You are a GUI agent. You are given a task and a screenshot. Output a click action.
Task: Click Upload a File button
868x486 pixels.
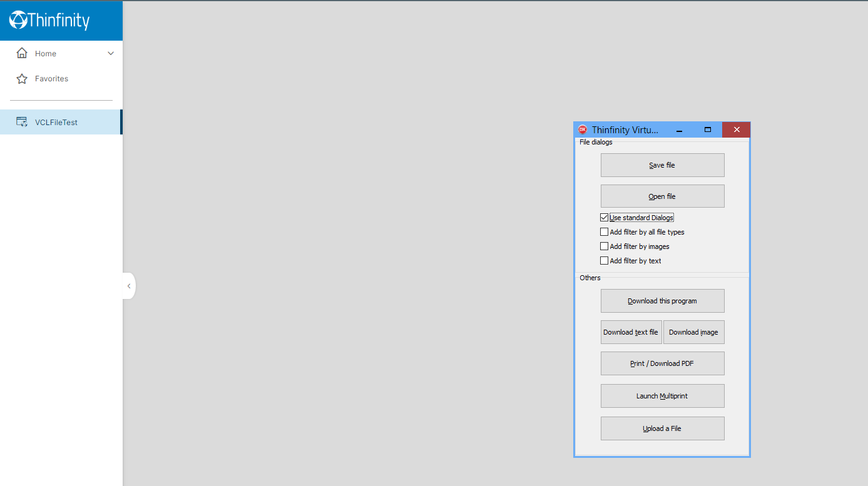pyautogui.click(x=662, y=428)
